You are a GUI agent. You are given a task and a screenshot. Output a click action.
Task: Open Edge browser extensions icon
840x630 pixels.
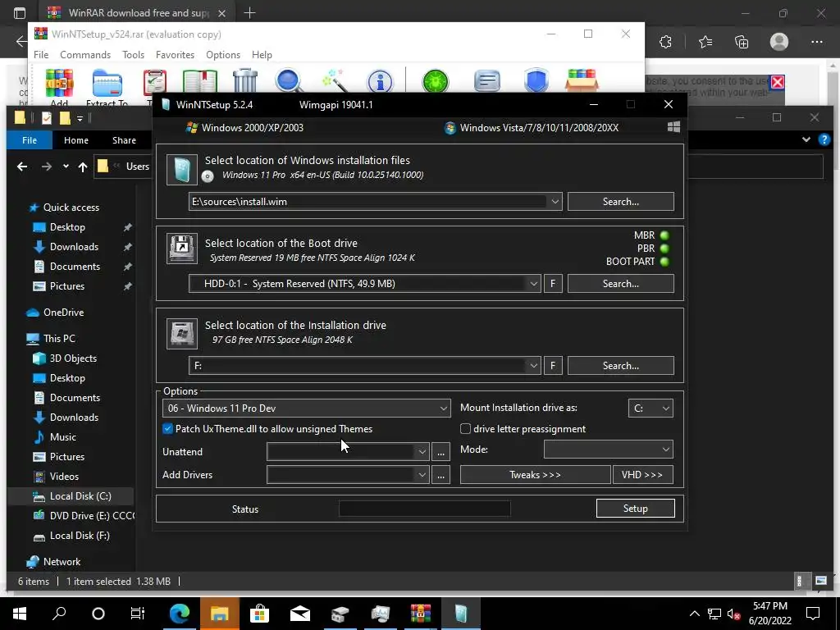click(665, 42)
